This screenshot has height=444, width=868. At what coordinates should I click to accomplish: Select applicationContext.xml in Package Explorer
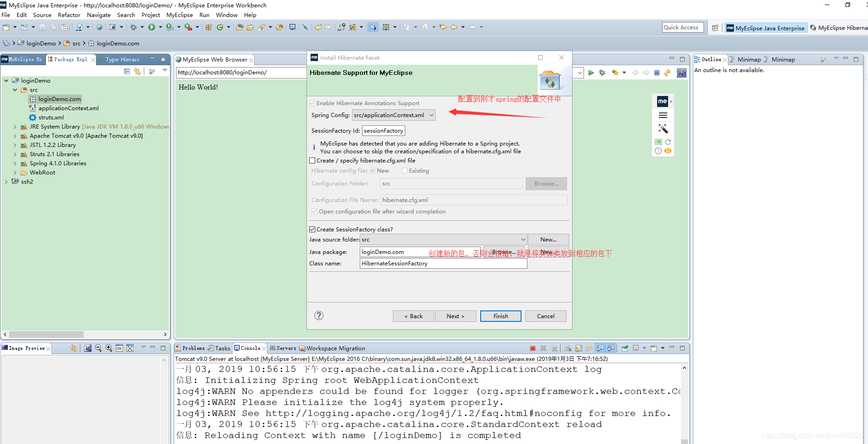click(x=68, y=108)
